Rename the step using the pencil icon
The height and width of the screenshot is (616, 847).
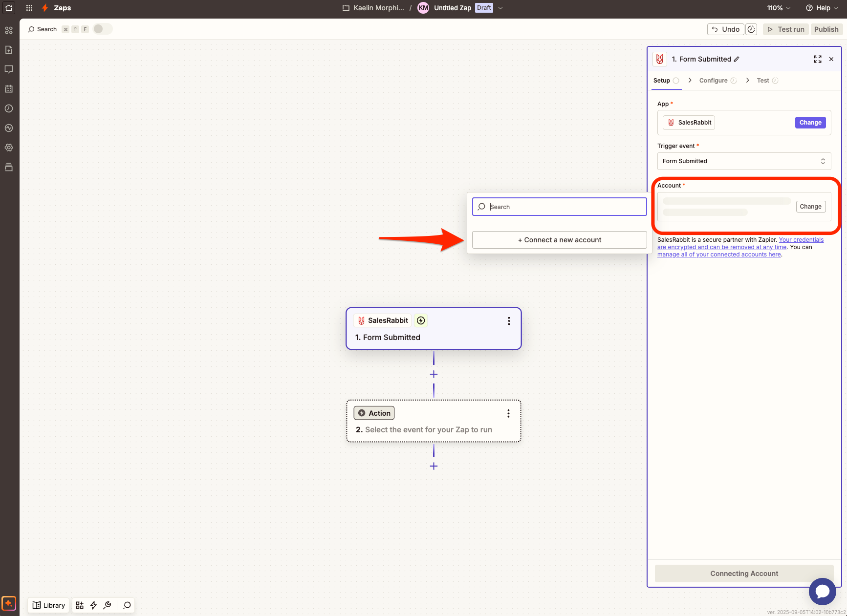coord(735,59)
